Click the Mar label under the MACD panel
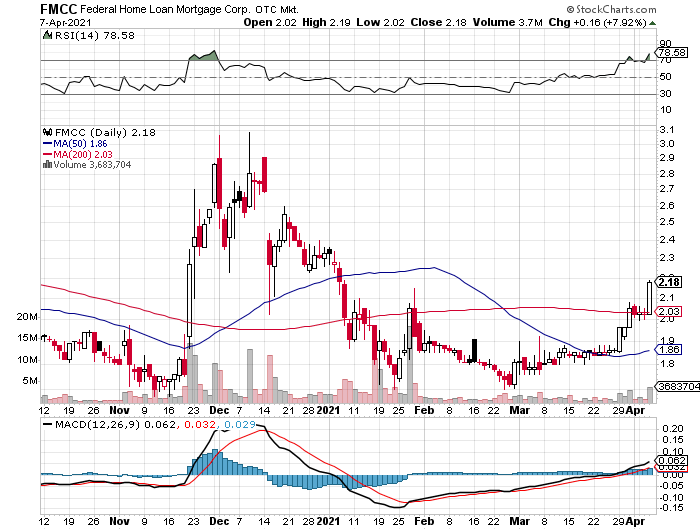Screen dimensions: 700x530 coord(520,521)
